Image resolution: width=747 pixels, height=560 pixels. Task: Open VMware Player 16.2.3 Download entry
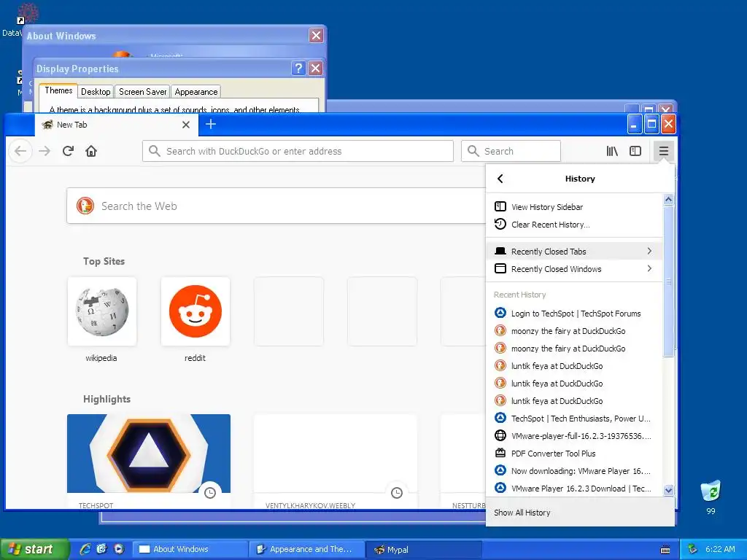pyautogui.click(x=575, y=489)
